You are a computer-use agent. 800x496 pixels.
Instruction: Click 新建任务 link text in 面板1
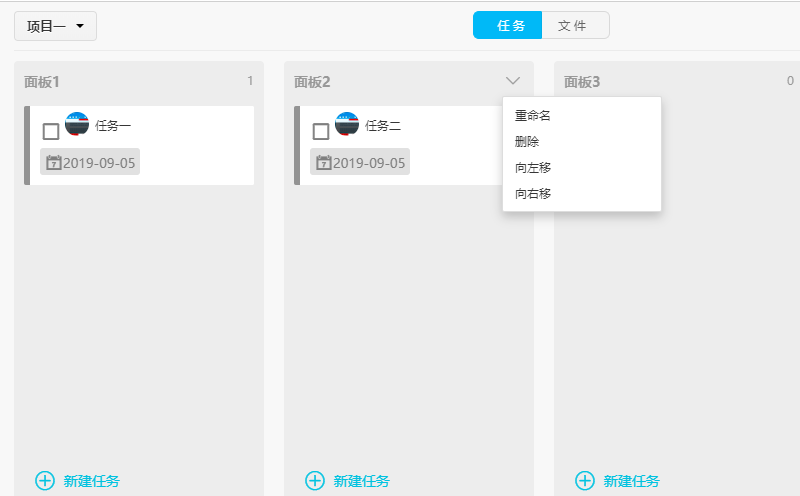(x=92, y=481)
